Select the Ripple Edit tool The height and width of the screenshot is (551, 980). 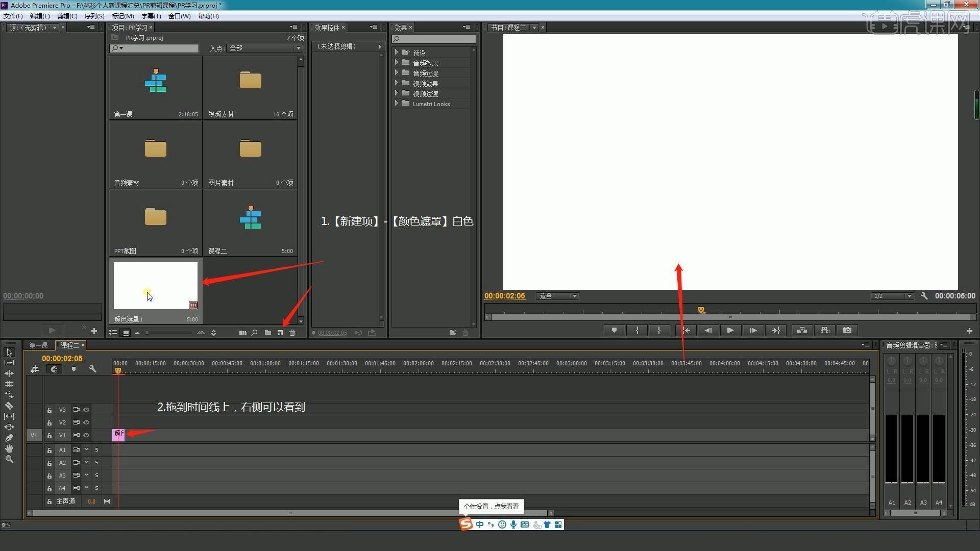point(9,373)
